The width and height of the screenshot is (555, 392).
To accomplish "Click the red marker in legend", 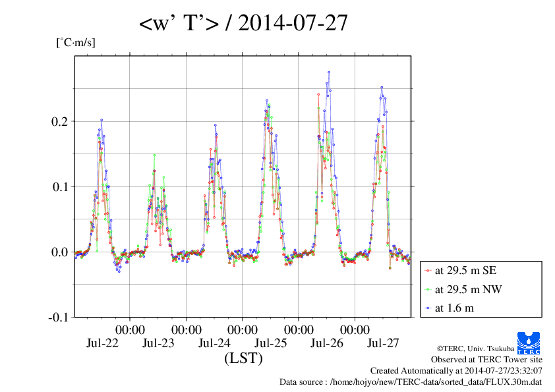I will click(x=428, y=271).
